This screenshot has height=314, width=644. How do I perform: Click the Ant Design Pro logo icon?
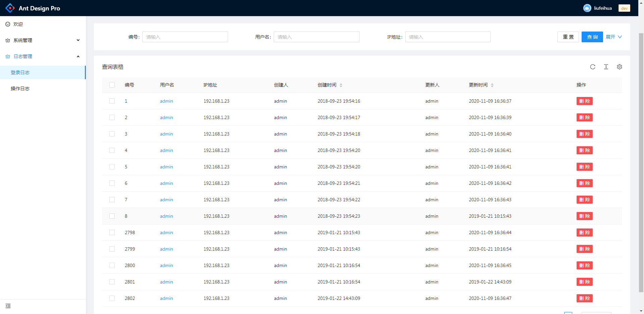[10, 8]
